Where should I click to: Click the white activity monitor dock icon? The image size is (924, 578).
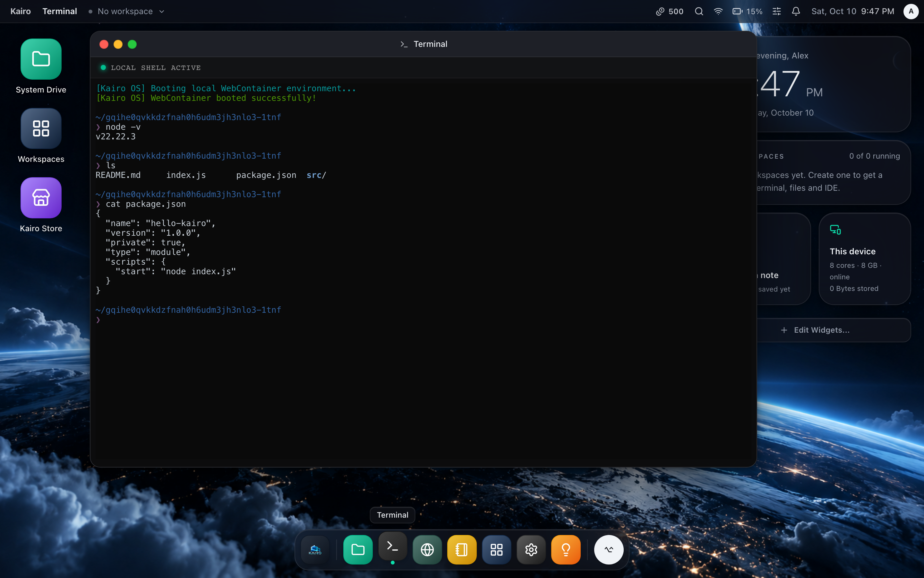(x=609, y=550)
